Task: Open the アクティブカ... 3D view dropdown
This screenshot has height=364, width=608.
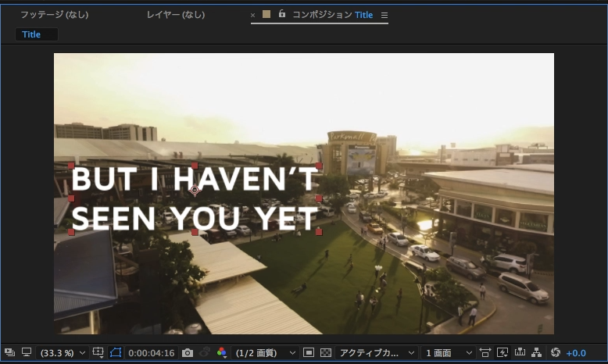Action: 376,353
